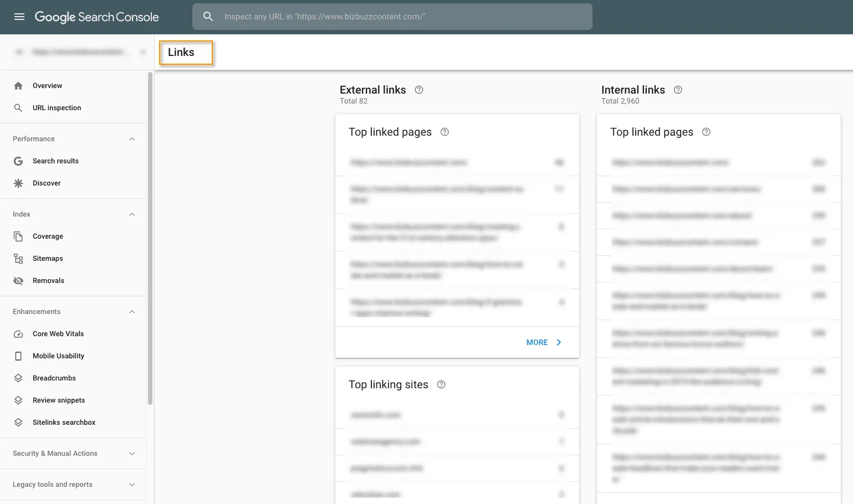Click the search magnifier icon in URL bar
Image resolution: width=853 pixels, height=504 pixels.
click(208, 17)
